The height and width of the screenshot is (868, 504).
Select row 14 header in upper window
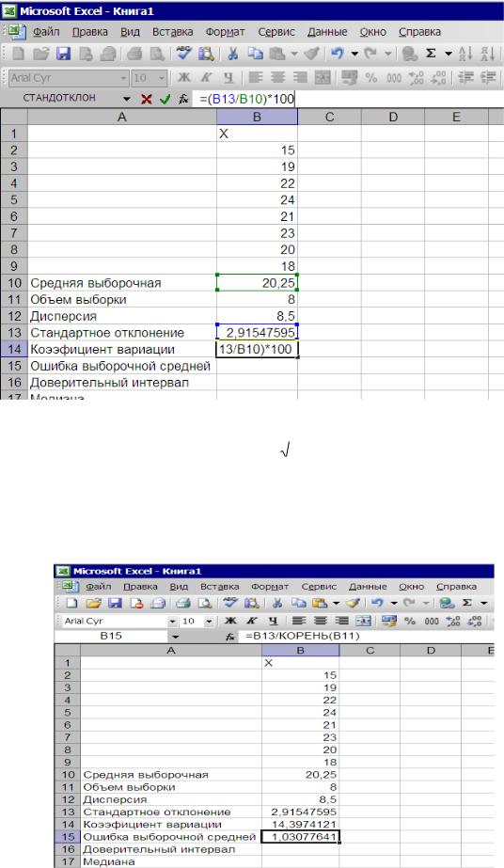coord(14,349)
